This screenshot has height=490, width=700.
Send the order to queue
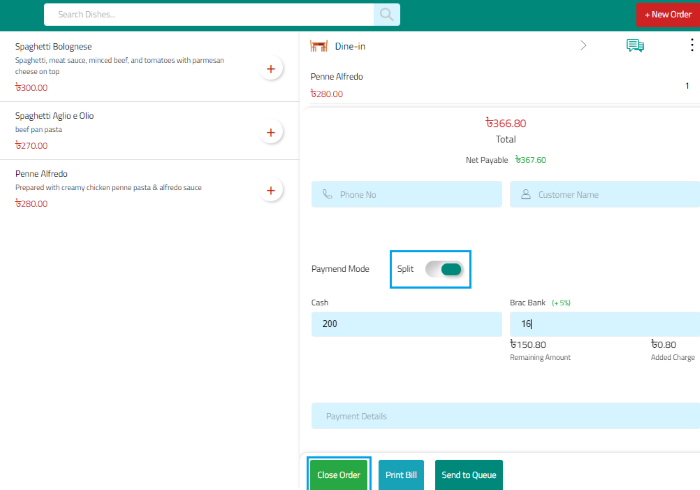click(469, 475)
